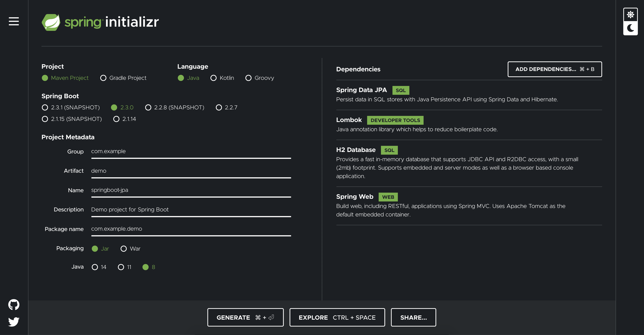Open the GitHub icon link
Screen dimensions: 644x335
(14, 305)
